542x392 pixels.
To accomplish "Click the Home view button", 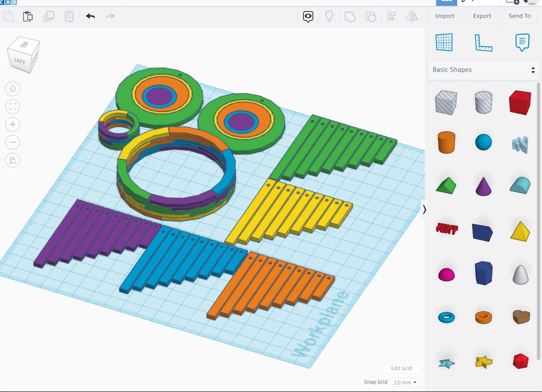I will pyautogui.click(x=13, y=89).
